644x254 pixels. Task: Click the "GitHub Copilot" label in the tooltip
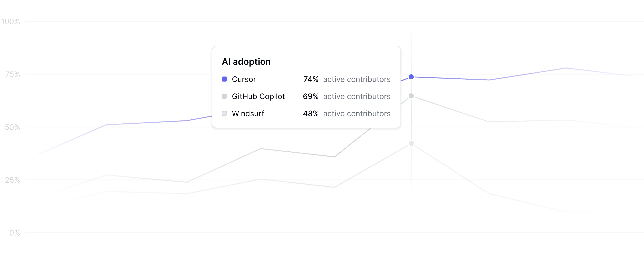[258, 97]
